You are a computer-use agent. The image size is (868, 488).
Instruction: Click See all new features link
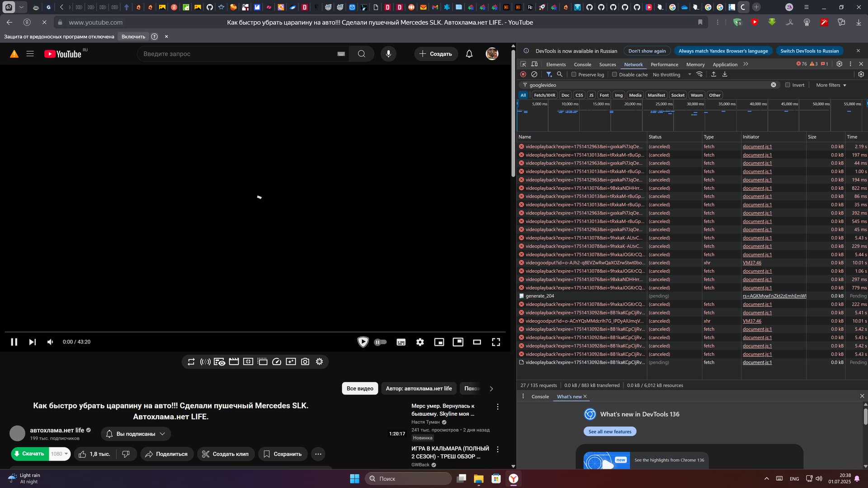[x=610, y=432]
